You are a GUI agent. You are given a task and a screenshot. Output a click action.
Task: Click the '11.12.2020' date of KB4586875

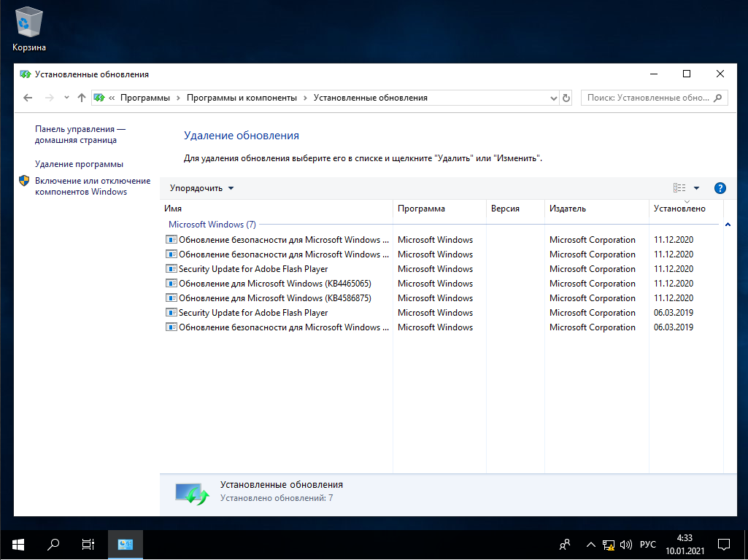coord(674,298)
